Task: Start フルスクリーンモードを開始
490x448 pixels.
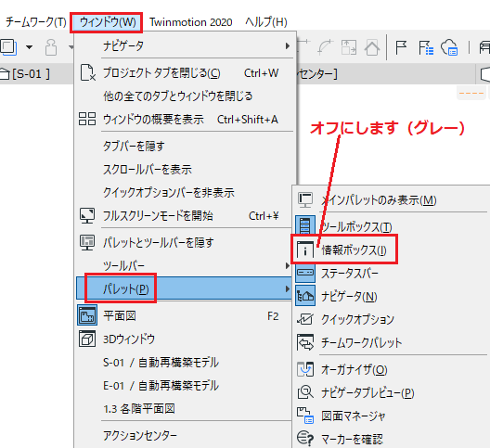Action: [185, 215]
